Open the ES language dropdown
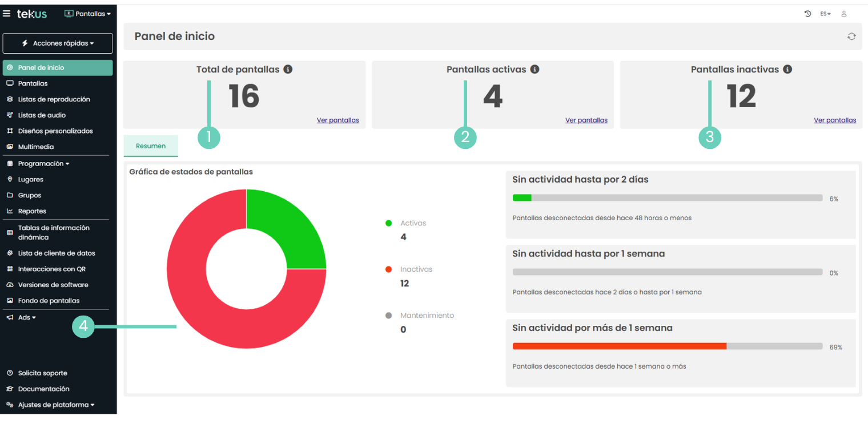This screenshot has height=428, width=868. 825,14
